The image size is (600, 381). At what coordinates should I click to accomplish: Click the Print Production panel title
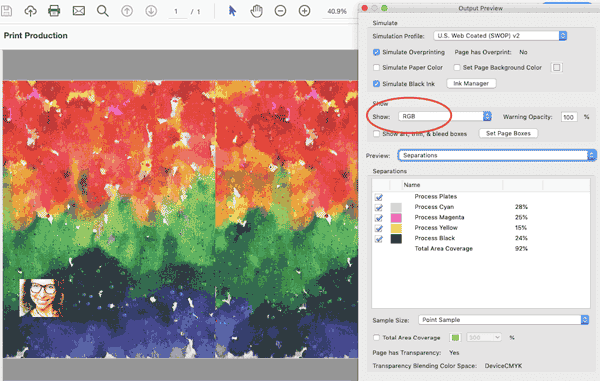(x=36, y=36)
